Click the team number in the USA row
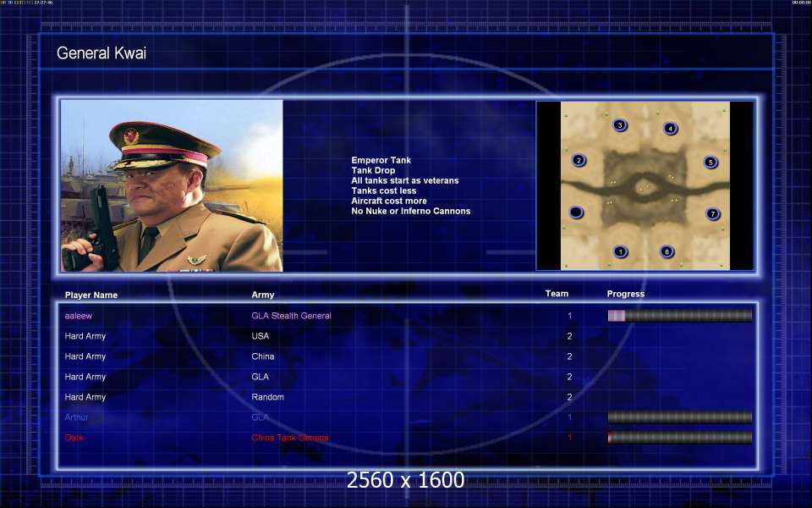The width and height of the screenshot is (812, 508). [x=569, y=336]
